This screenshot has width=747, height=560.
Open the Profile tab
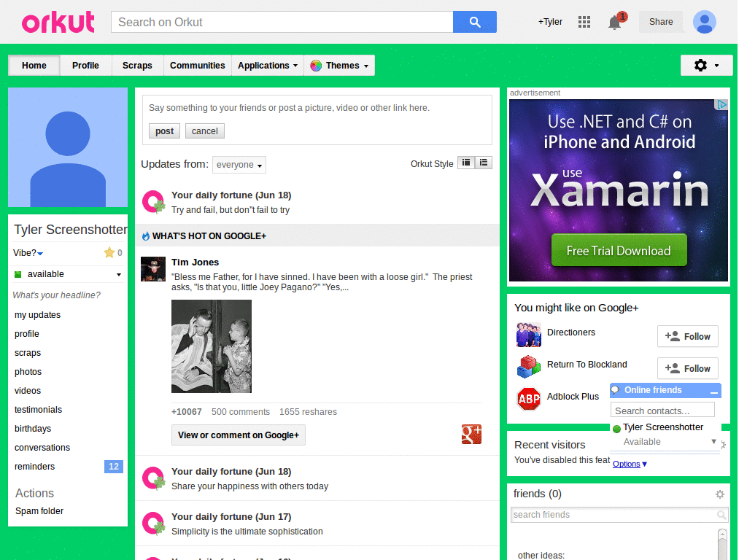point(86,65)
